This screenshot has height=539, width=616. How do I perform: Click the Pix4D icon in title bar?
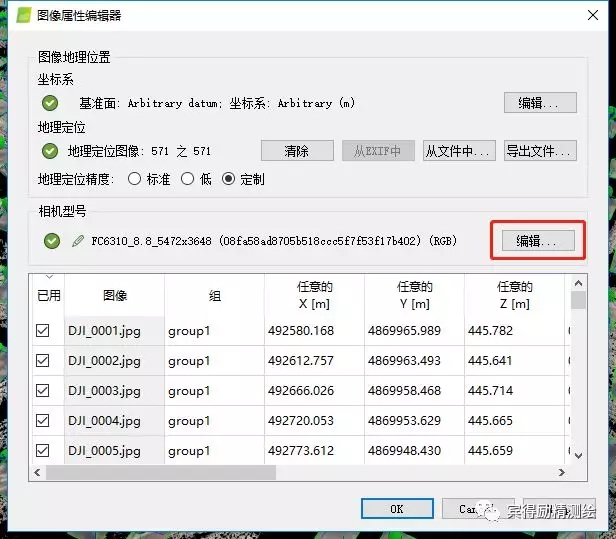pyautogui.click(x=20, y=16)
